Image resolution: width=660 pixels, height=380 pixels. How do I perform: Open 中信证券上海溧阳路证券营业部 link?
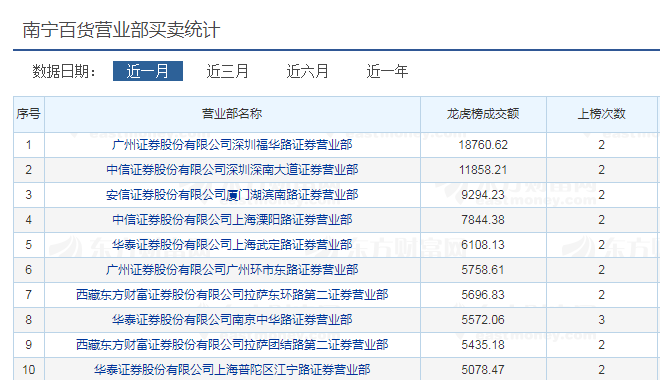[232, 220]
